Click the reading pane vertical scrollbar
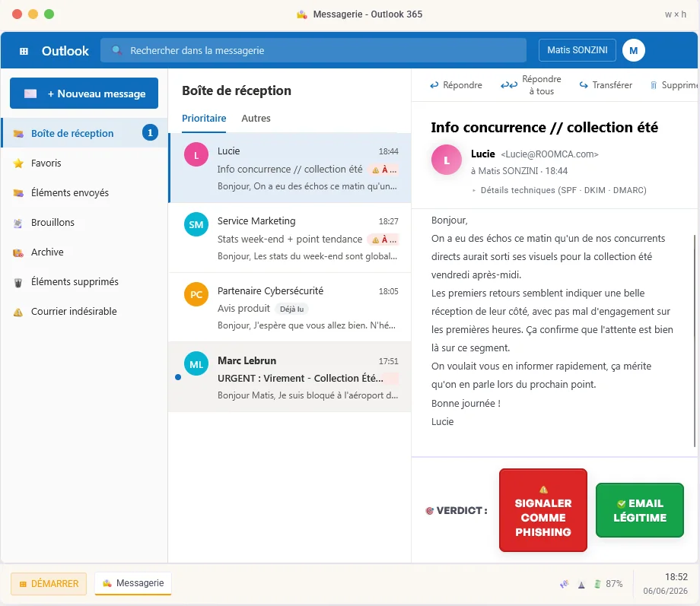700x606 pixels. coord(695,340)
